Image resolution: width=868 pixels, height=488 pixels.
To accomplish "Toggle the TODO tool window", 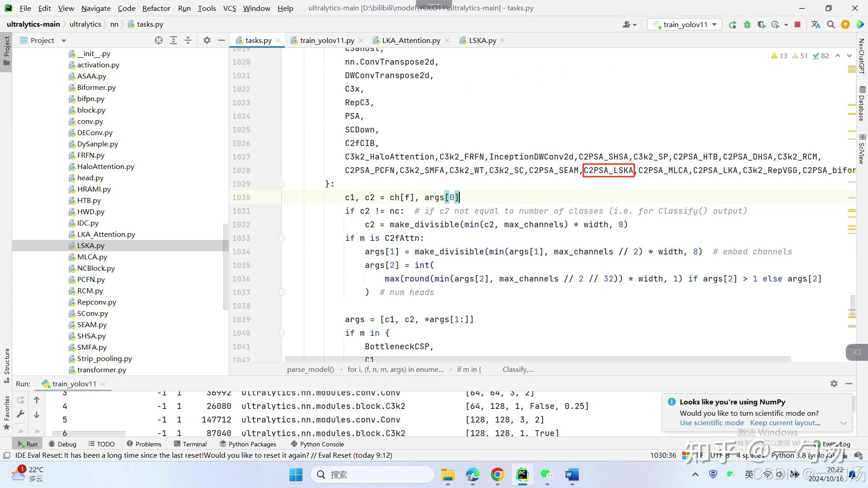I will pyautogui.click(x=101, y=444).
